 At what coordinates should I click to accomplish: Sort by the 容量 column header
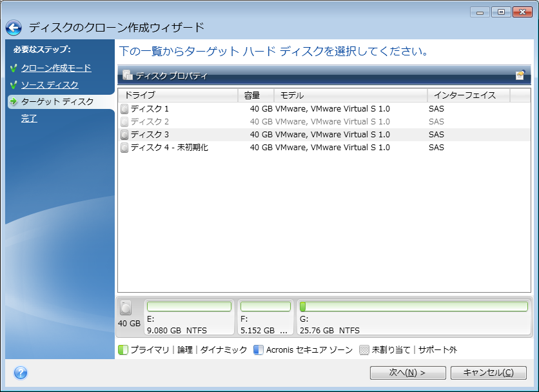pyautogui.click(x=255, y=95)
